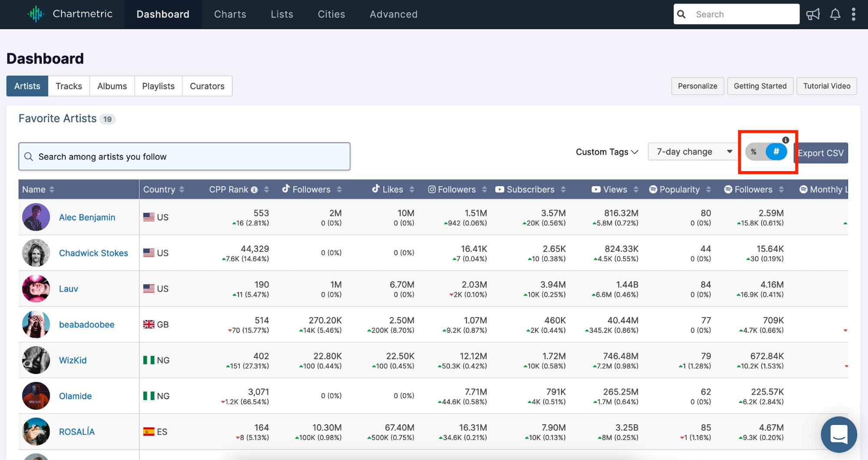Image resolution: width=868 pixels, height=460 pixels.
Task: Open the notifications bell icon
Action: pos(835,14)
